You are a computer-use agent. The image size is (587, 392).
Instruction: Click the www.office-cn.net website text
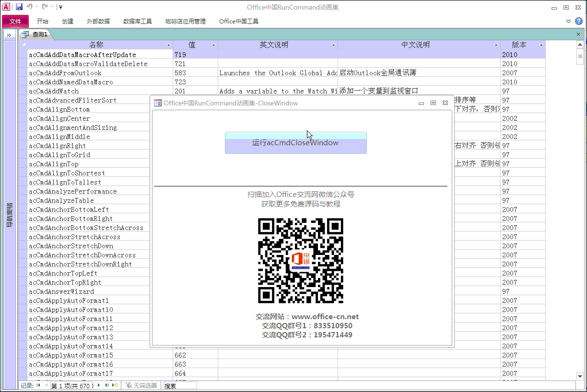[x=325, y=317]
